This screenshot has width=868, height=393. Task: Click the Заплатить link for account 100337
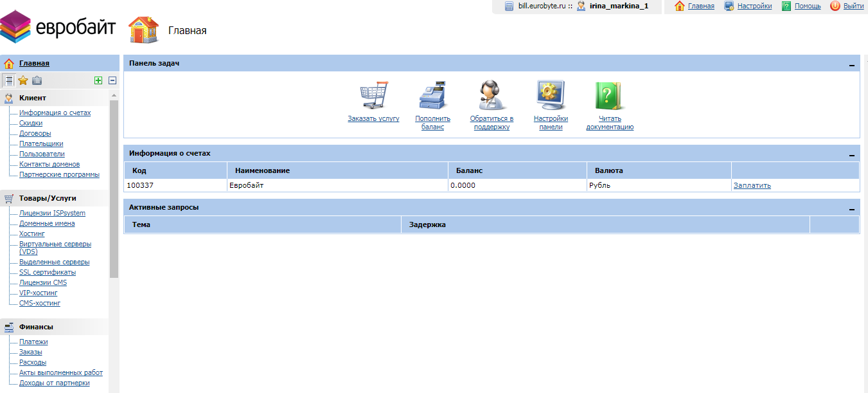click(752, 185)
